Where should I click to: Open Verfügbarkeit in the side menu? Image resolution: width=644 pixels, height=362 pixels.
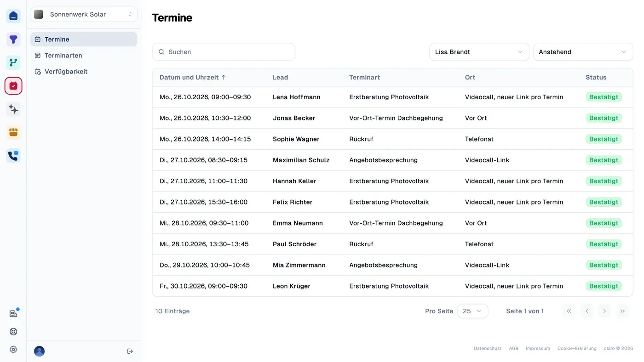tap(84, 72)
